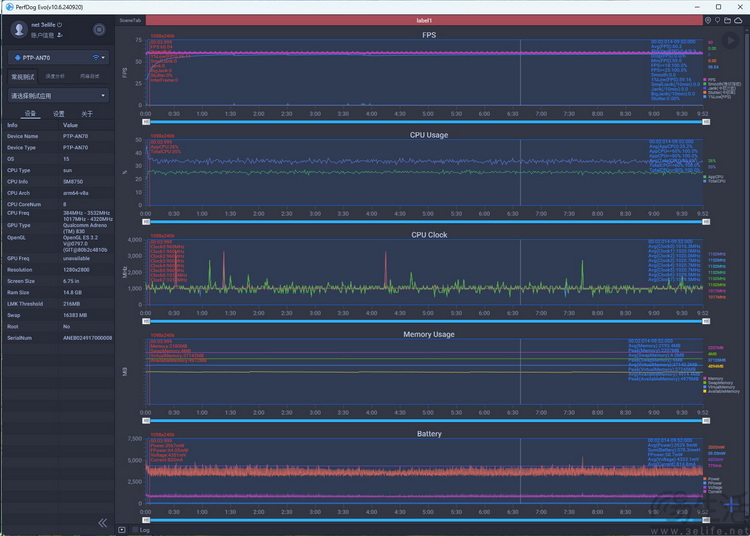Viewport: 750px width, 536px height.
Task: Toggle the Log checkbox
Action: [x=135, y=530]
